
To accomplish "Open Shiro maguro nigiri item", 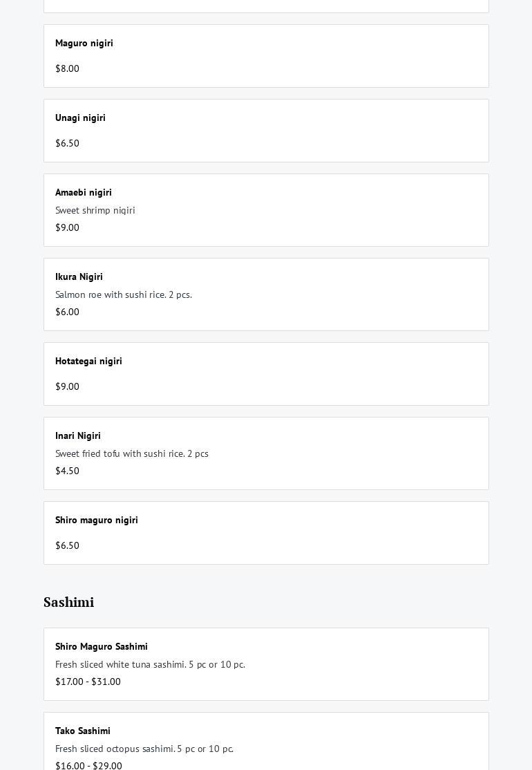I will [266, 532].
